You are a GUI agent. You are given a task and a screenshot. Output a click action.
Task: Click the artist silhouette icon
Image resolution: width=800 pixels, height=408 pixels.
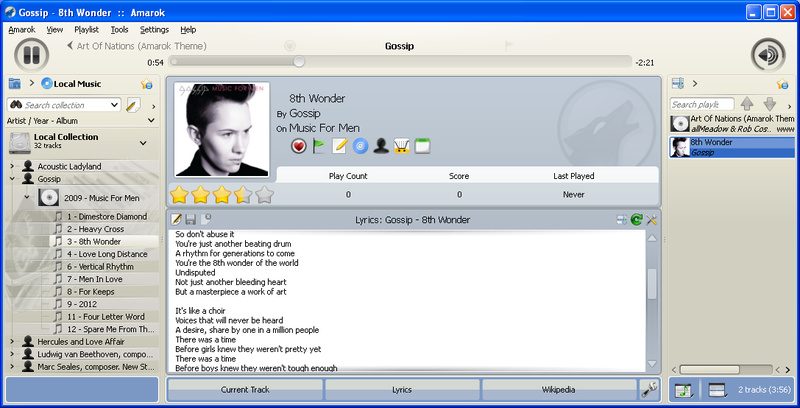381,146
